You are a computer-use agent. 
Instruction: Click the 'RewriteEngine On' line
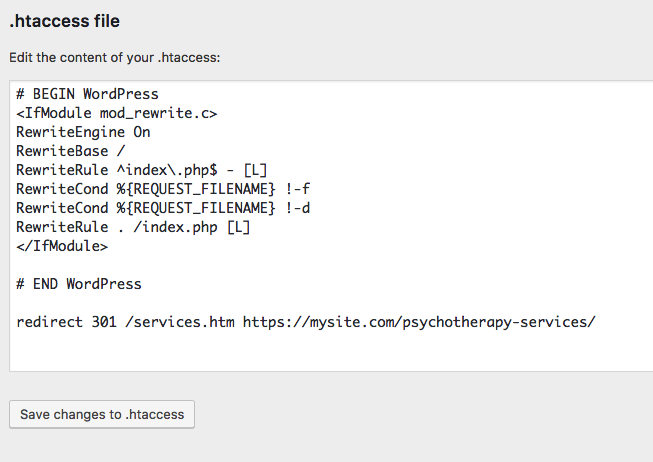coord(83,133)
